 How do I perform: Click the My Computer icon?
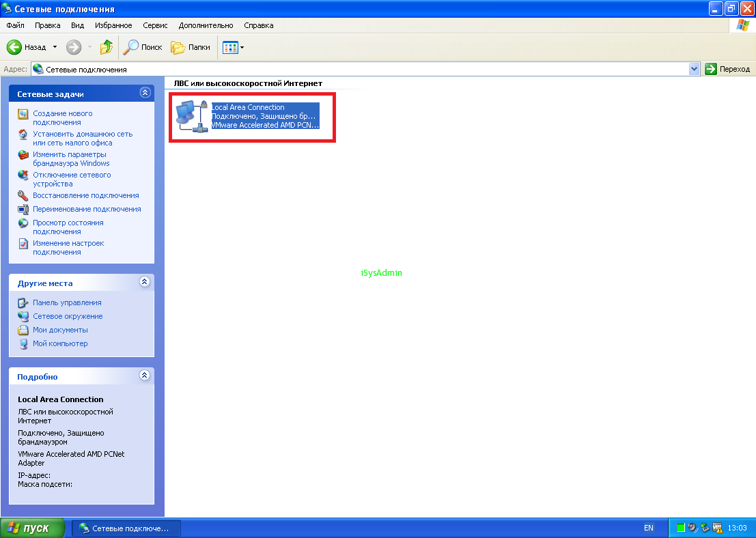23,343
